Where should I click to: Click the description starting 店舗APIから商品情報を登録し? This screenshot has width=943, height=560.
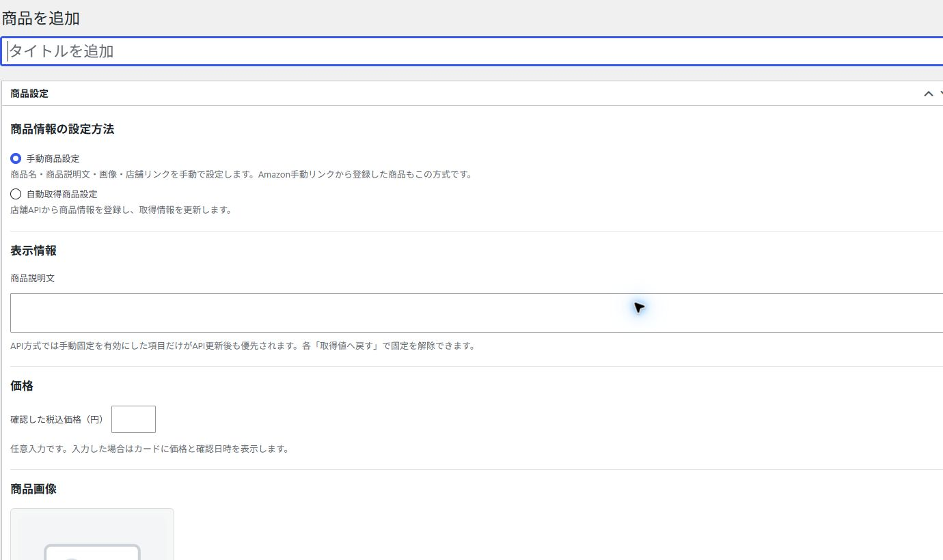point(121,210)
